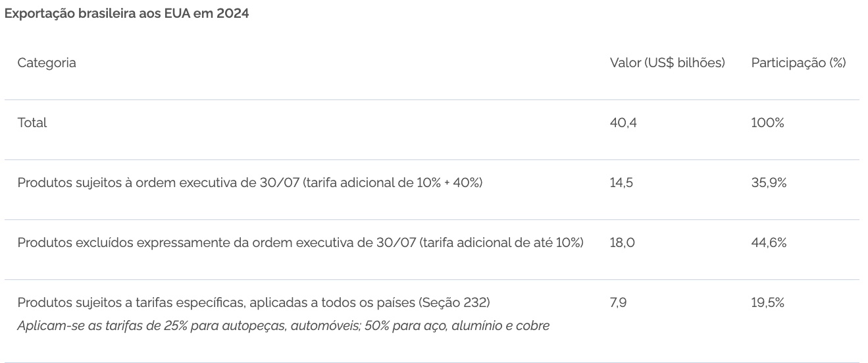Click the 'Participação (%)' column header
Image resolution: width=868 pixels, height=363 pixels.
[798, 63]
